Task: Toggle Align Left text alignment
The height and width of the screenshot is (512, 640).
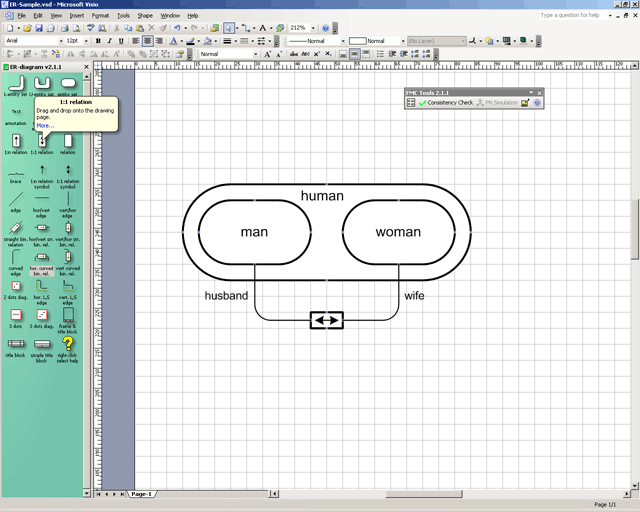Action: tap(136, 41)
